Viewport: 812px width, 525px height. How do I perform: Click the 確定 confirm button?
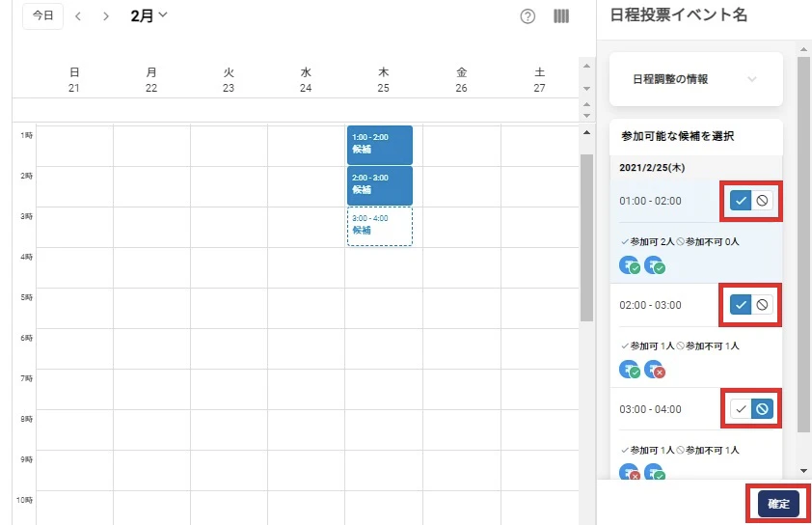[778, 504]
